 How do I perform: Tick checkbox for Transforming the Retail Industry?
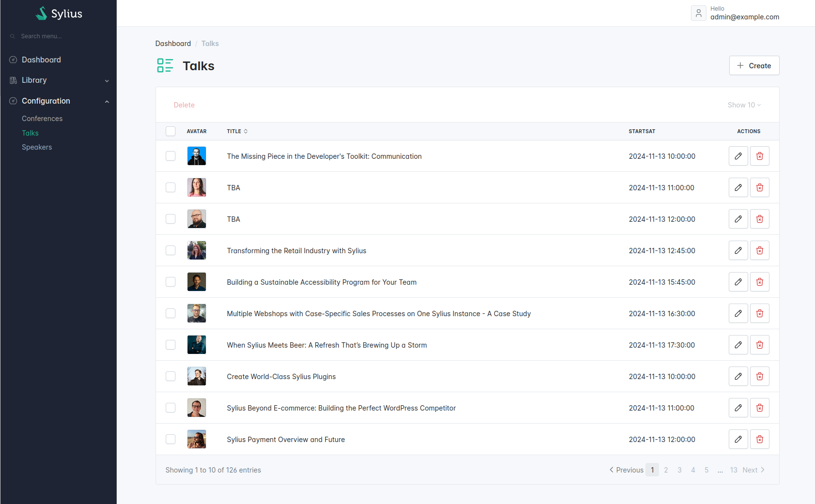171,250
